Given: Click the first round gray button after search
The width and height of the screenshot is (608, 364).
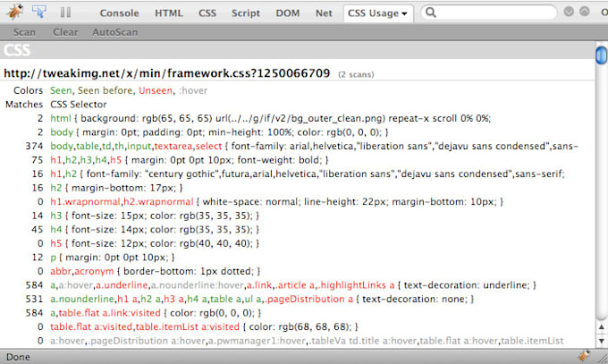Looking at the screenshot, I should [569, 13].
